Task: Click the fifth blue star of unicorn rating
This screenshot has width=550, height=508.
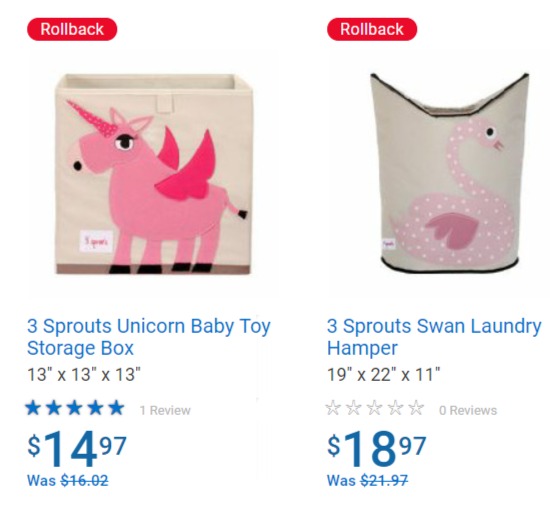Action: click(x=116, y=408)
